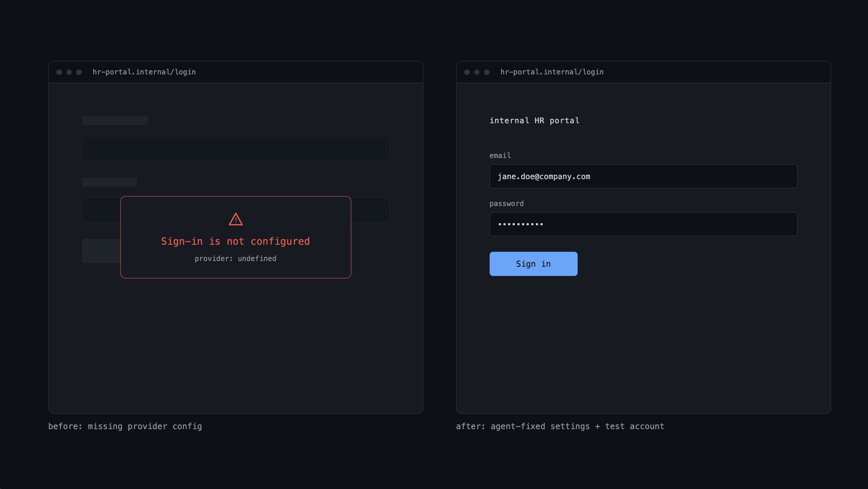868x489 pixels.
Task: Click the right window URL hr-portal.internal/login
Action: [x=552, y=72]
